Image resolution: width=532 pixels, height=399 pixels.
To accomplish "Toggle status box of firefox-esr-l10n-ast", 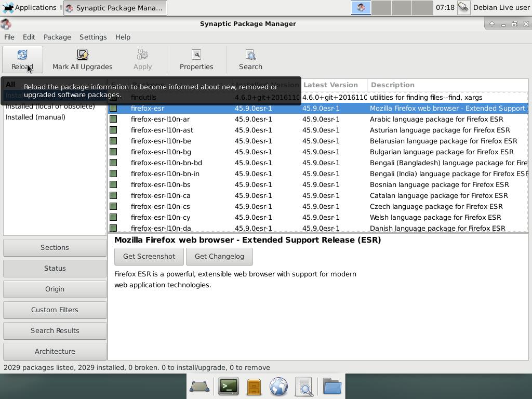I will (x=113, y=130).
